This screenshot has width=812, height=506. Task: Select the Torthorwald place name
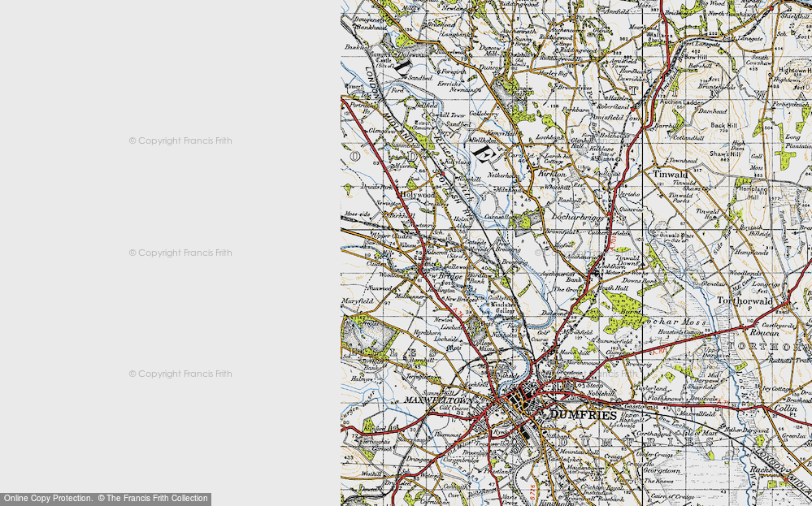pos(745,301)
